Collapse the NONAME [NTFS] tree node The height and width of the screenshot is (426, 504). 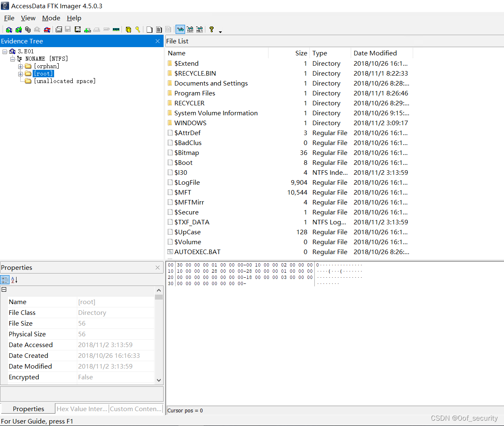pyautogui.click(x=12, y=59)
